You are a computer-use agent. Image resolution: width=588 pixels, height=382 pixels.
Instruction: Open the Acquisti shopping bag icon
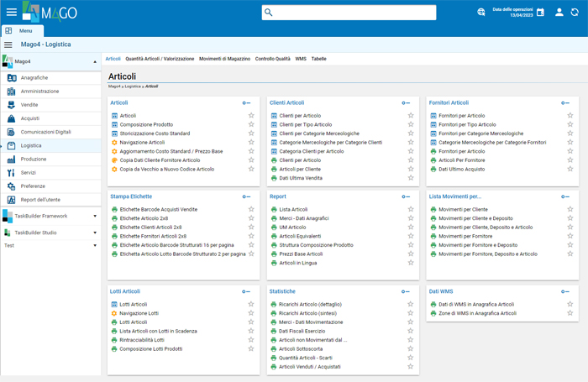pos(12,118)
